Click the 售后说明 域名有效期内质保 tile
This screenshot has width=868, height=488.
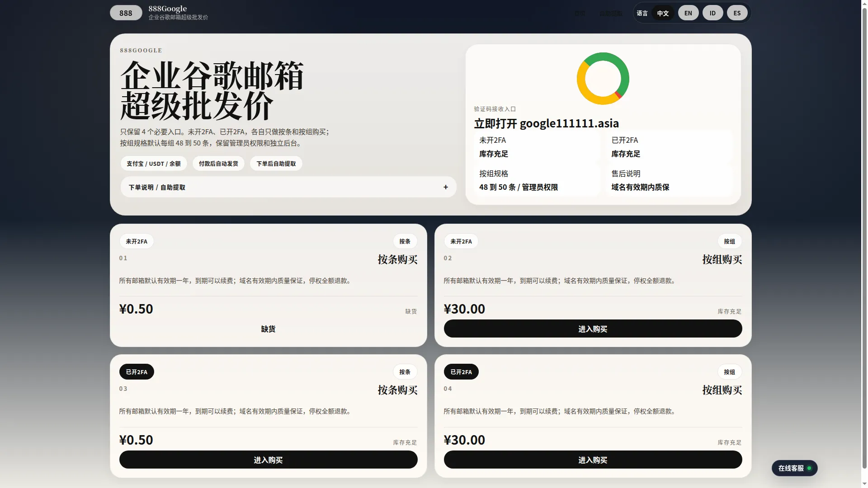669,180
